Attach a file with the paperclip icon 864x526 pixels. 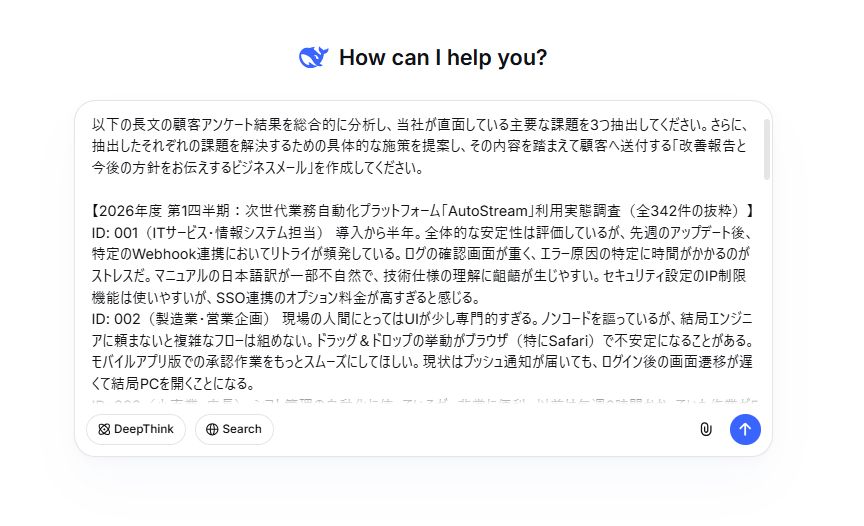coord(705,429)
